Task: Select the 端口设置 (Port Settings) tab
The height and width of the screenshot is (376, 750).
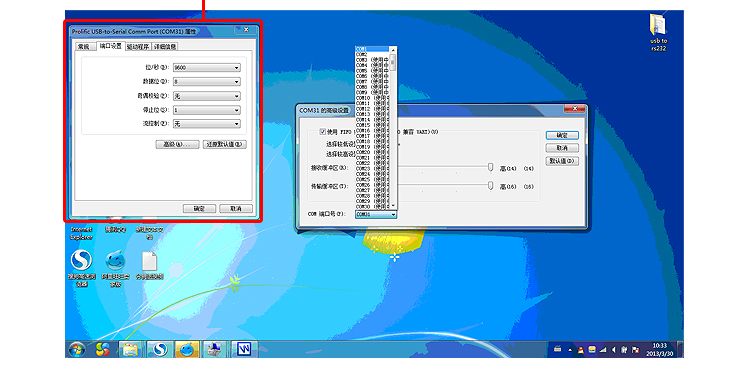Action: (x=110, y=46)
